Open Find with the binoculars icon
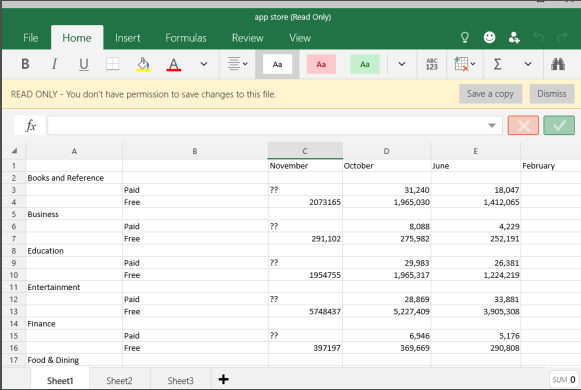Screen dimensions: 581x390 tap(558, 64)
